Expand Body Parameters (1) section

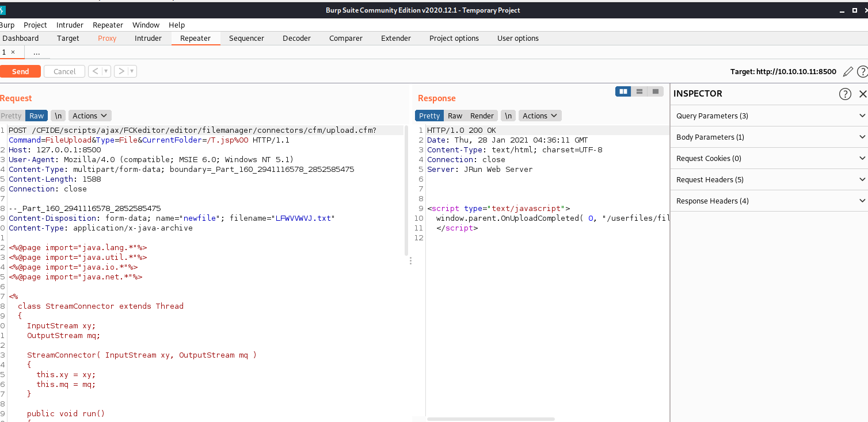click(x=769, y=137)
